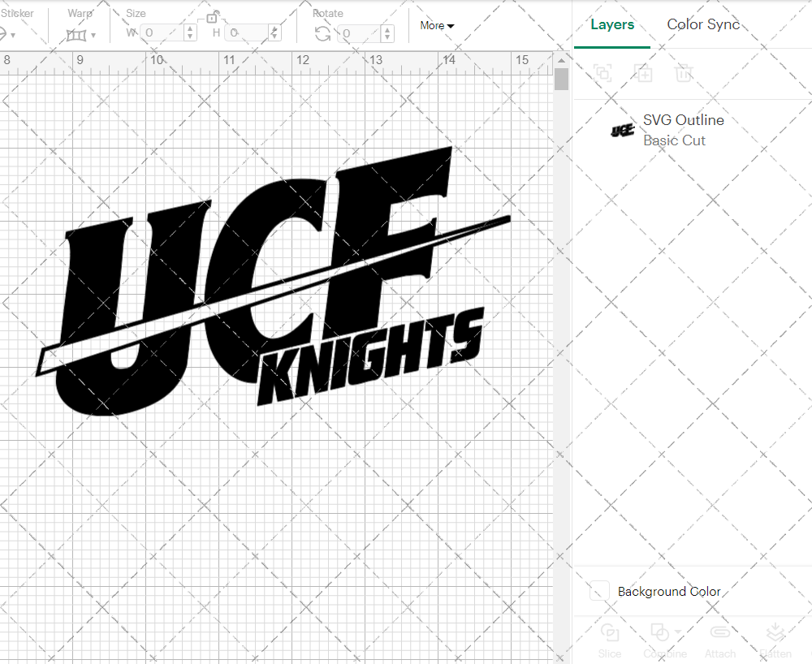
Task: Switch to the Color Sync tab
Action: 703,24
